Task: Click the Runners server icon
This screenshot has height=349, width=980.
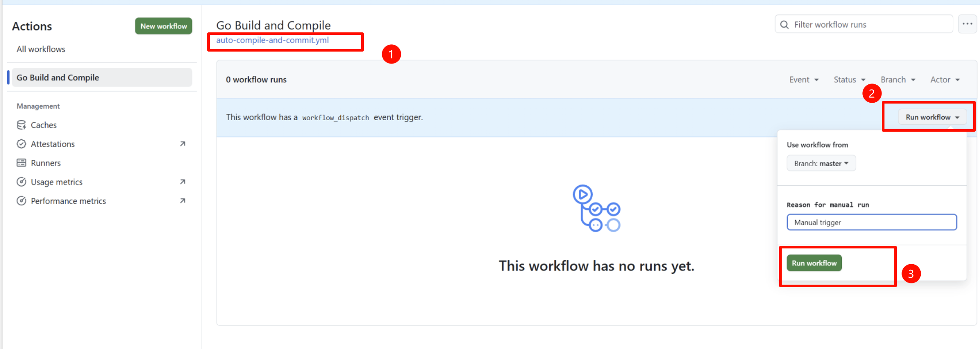Action: [21, 163]
